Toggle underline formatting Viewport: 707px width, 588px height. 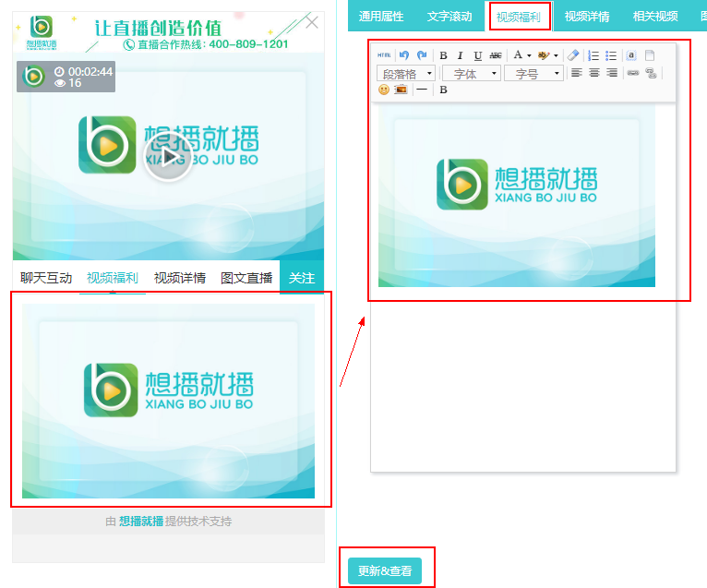point(477,55)
